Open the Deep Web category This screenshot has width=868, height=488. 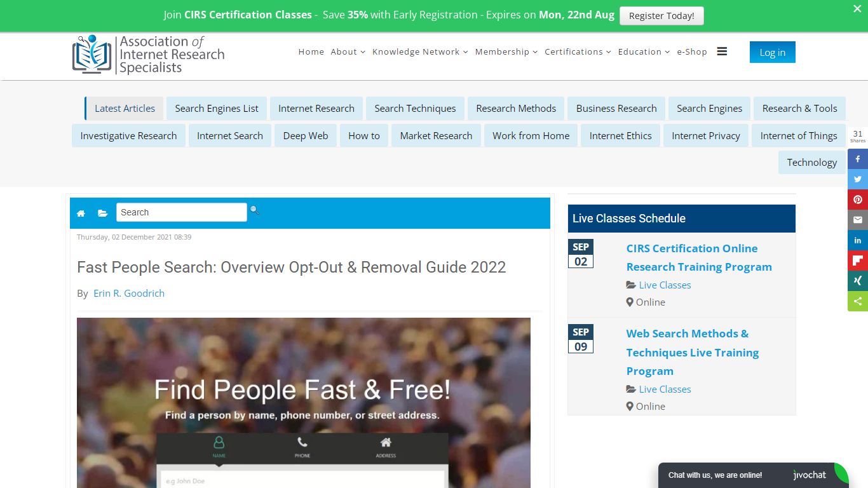306,135
